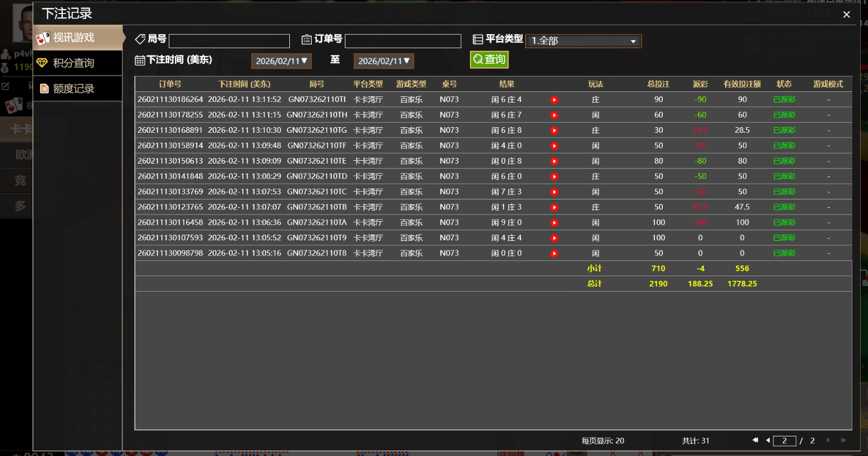Click the list icon beside 平台类型
Screen dimensions: 868x456
[x=478, y=39]
